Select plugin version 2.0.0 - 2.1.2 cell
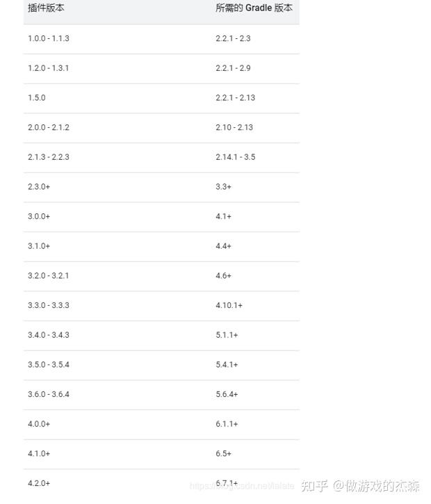The image size is (431, 504). click(49, 127)
